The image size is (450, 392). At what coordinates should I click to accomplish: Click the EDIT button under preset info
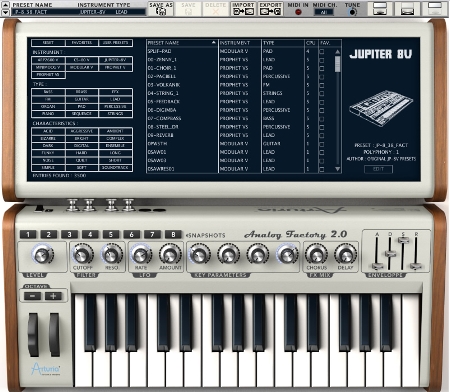(378, 169)
